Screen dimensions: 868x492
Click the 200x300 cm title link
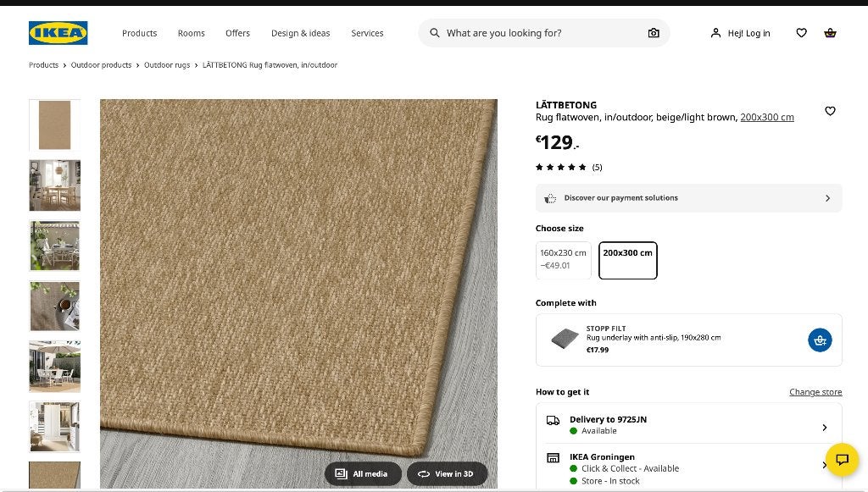[x=767, y=117]
